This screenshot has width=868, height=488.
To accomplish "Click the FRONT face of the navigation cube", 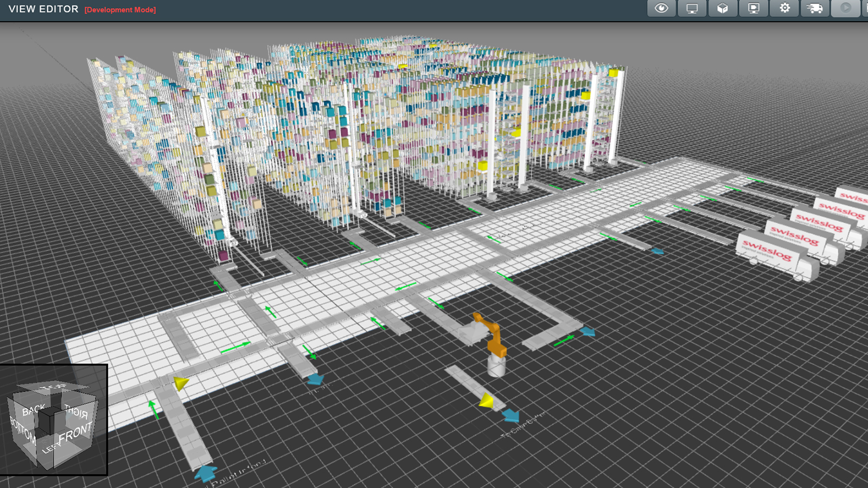I will [x=74, y=435].
